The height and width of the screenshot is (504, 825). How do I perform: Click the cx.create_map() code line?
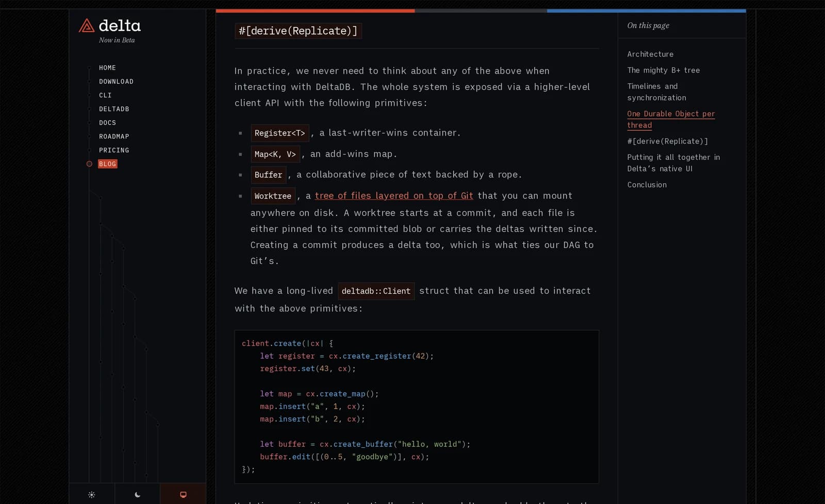pyautogui.click(x=319, y=394)
